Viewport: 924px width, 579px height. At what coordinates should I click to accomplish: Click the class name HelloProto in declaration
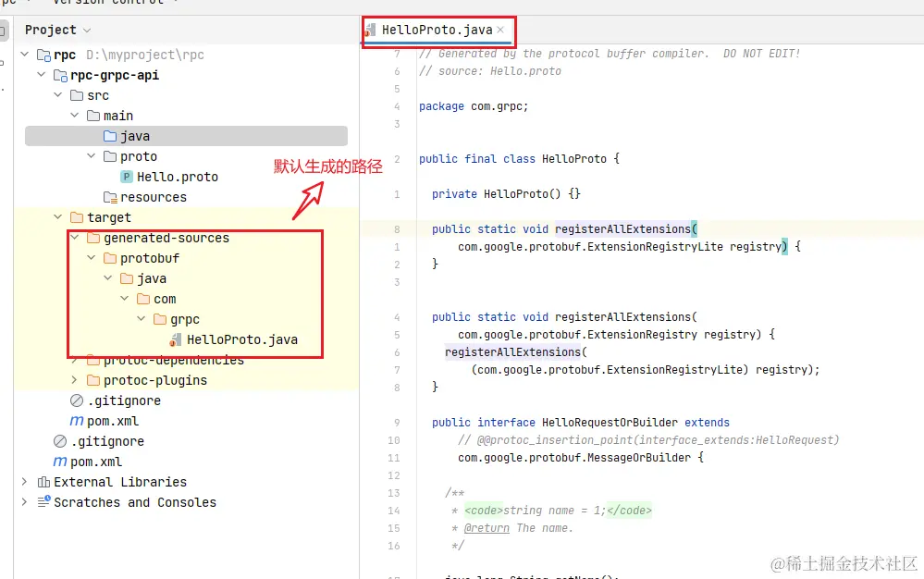click(x=574, y=159)
